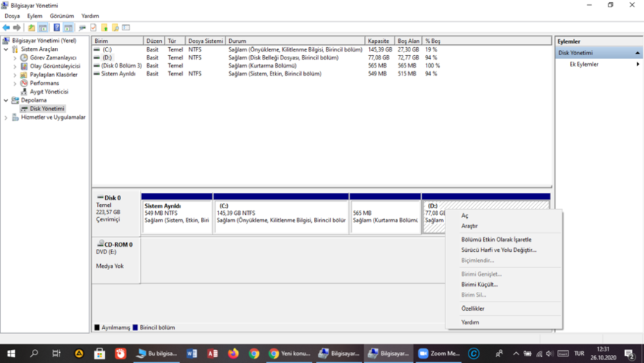Image resolution: width=644 pixels, height=363 pixels.
Task: Open the Yardım menu
Action: [x=90, y=16]
